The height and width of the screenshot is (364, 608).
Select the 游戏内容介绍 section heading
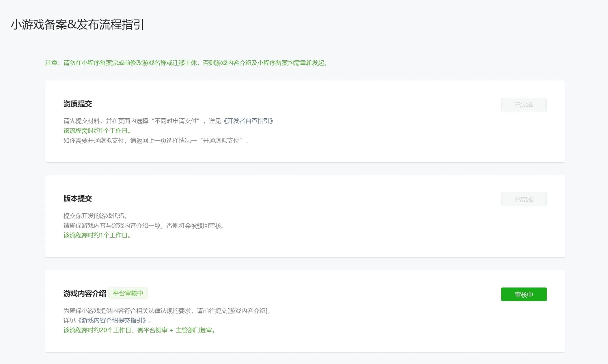(85, 294)
